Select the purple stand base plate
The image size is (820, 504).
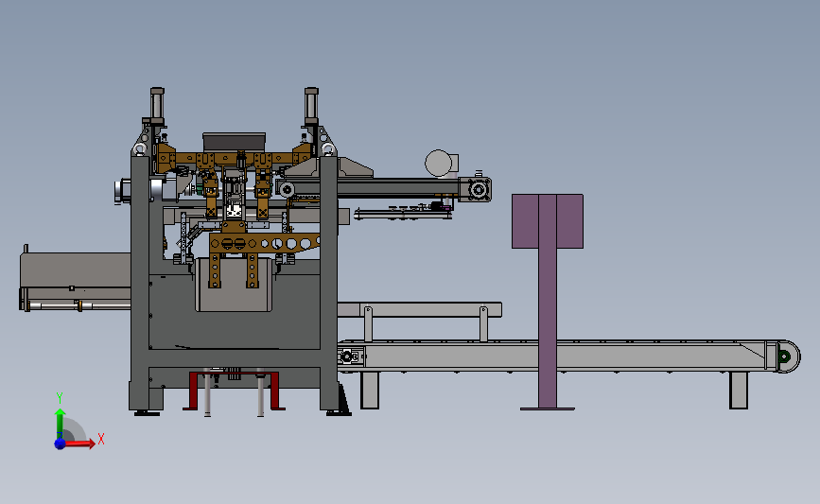click(x=548, y=408)
